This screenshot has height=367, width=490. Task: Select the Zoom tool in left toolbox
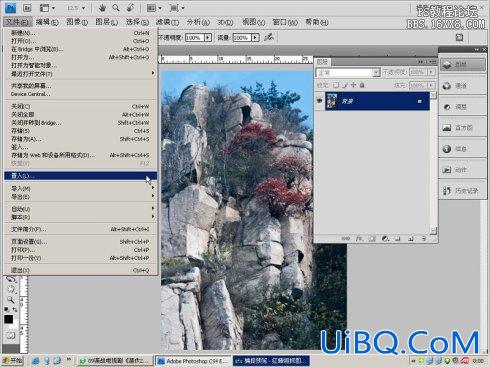click(x=11, y=300)
